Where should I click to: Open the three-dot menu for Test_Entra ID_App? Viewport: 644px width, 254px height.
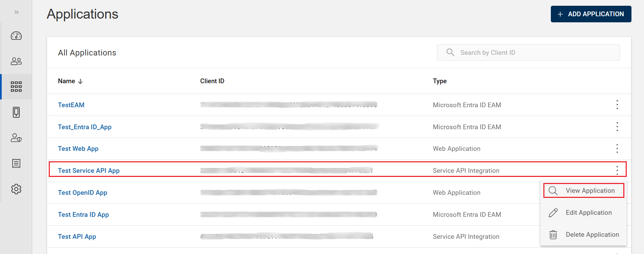(617, 127)
